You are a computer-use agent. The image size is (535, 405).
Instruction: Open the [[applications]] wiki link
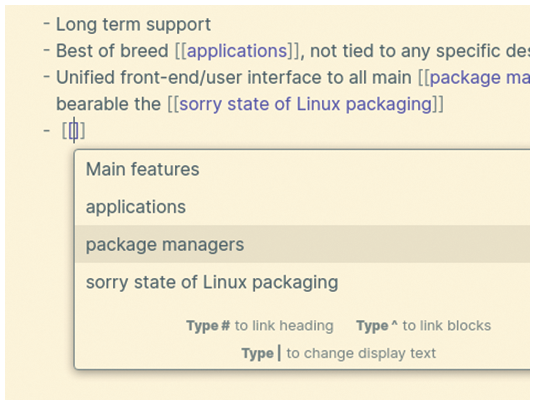tap(237, 51)
